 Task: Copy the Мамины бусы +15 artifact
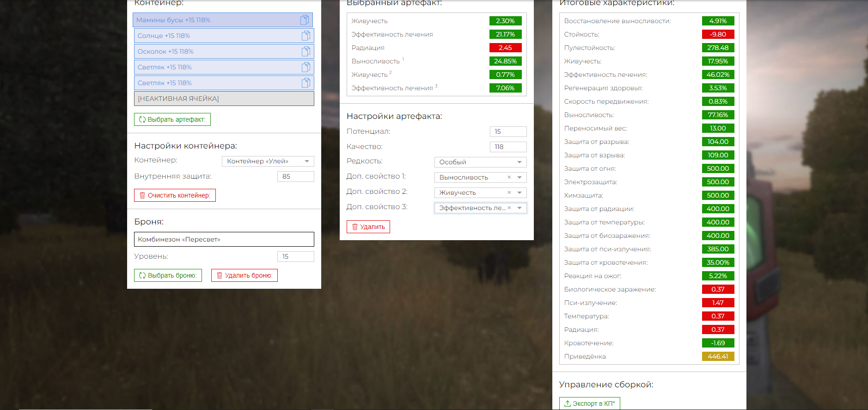[304, 20]
